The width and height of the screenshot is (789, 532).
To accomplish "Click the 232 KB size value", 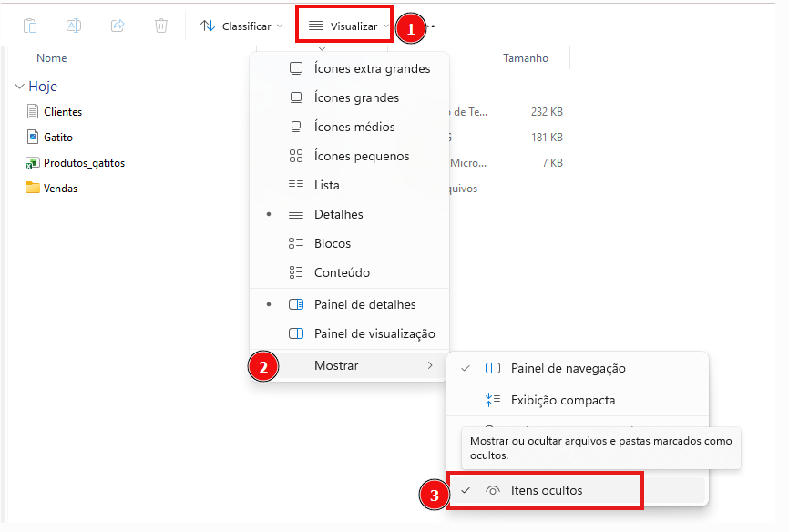I will (547, 112).
